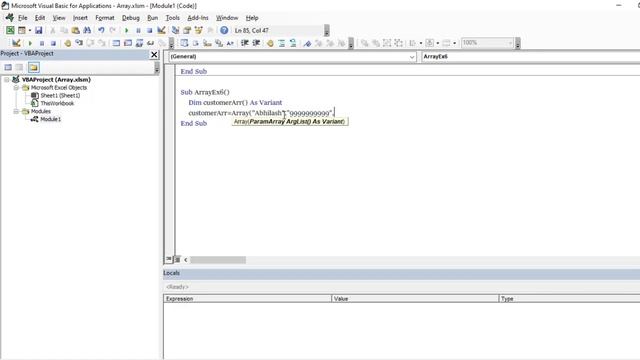Viewport: 640px width, 360px height.
Task: Click the Quick Watch glasses icon
Action: tap(151, 43)
